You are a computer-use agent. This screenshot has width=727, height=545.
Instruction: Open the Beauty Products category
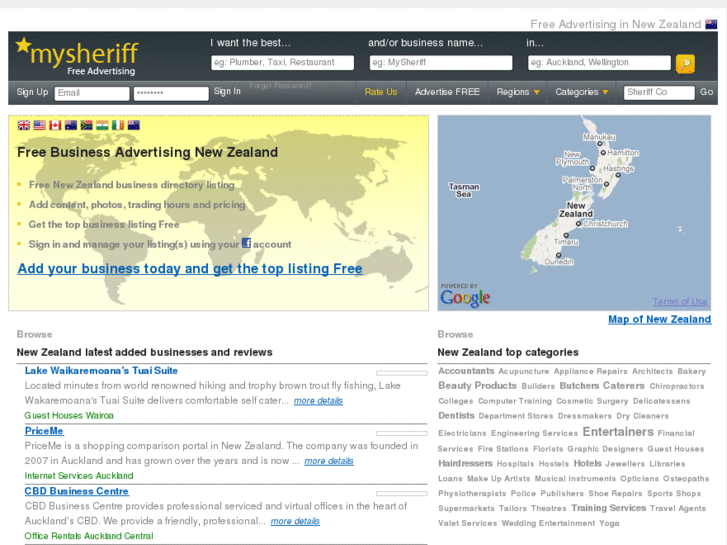[477, 385]
